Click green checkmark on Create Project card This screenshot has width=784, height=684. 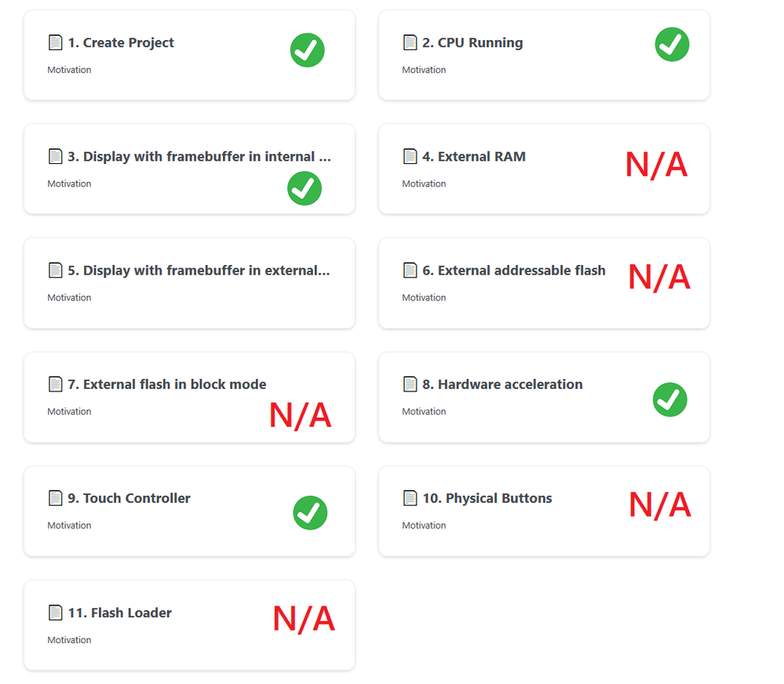(308, 50)
